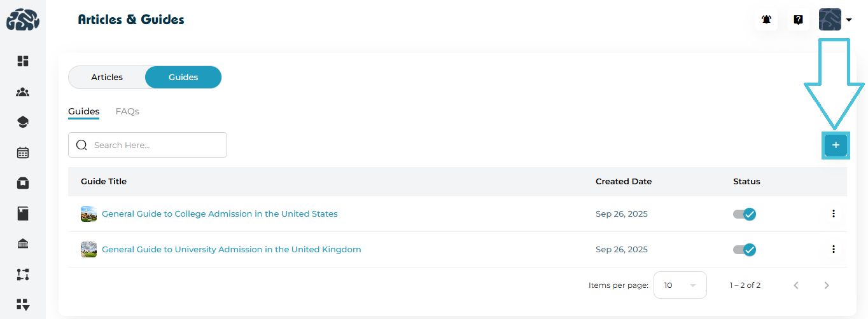Switch to the Articles tab
Screen dimensions: 868x319
click(107, 78)
